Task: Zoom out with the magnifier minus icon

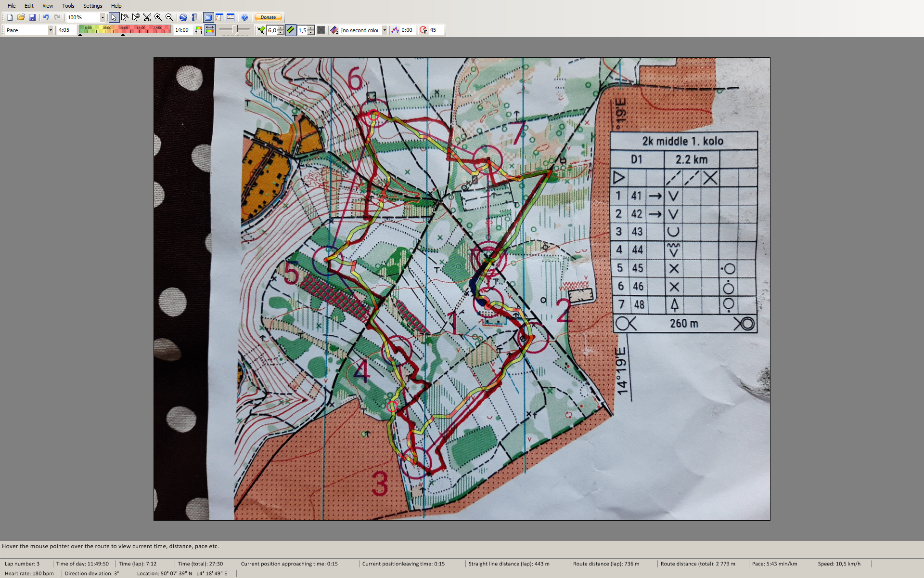Action: click(x=169, y=17)
